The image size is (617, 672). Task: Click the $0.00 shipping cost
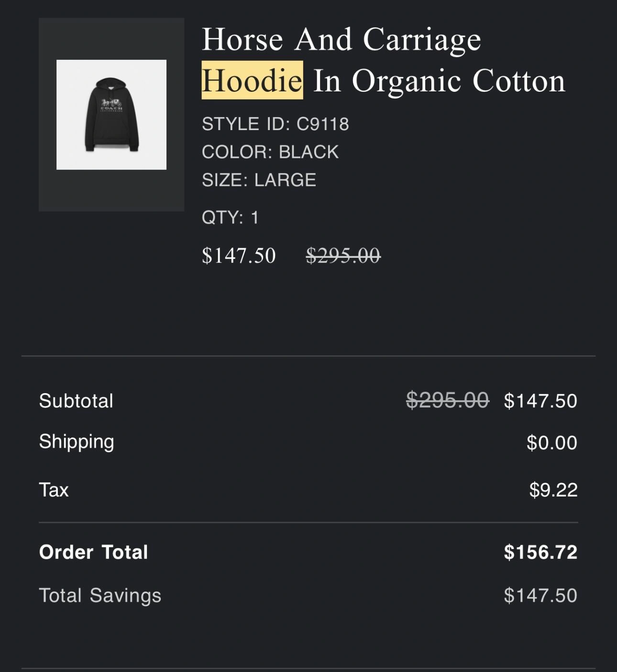pos(552,443)
